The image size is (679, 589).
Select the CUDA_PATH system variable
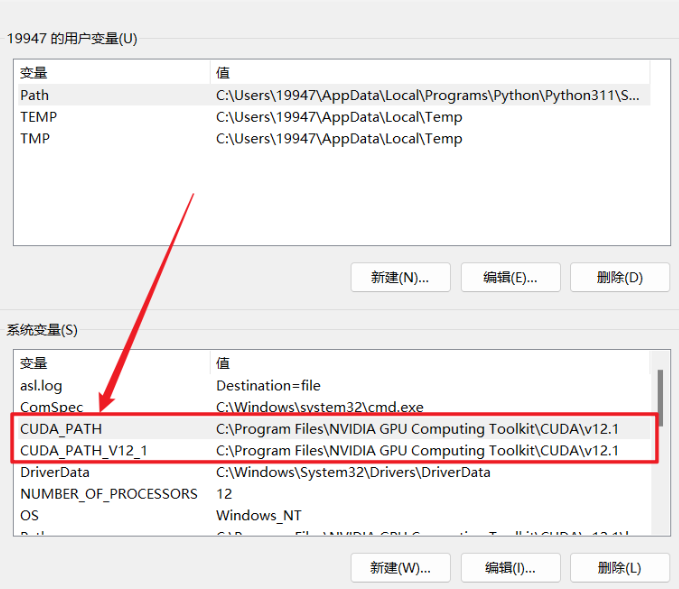click(x=333, y=429)
